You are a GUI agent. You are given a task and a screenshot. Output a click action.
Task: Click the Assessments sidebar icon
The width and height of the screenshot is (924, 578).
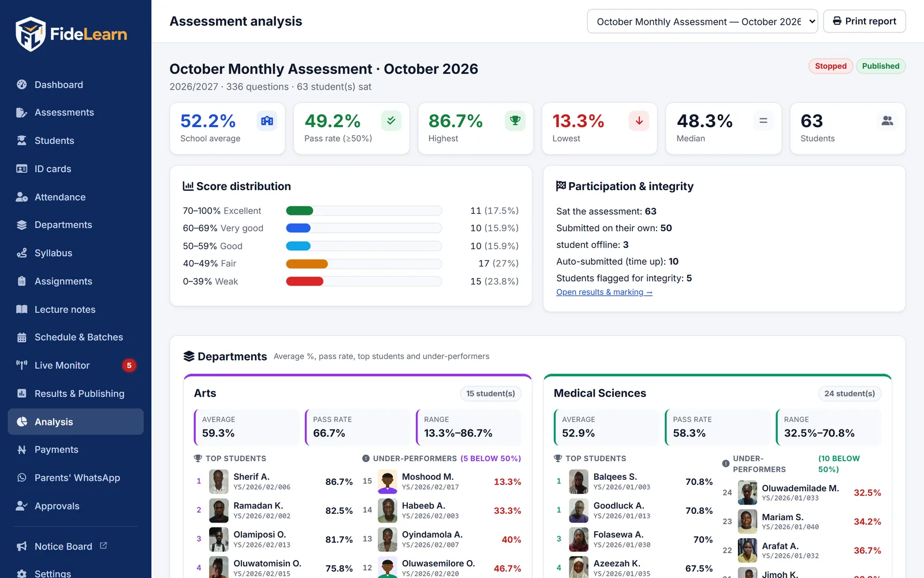(x=22, y=113)
